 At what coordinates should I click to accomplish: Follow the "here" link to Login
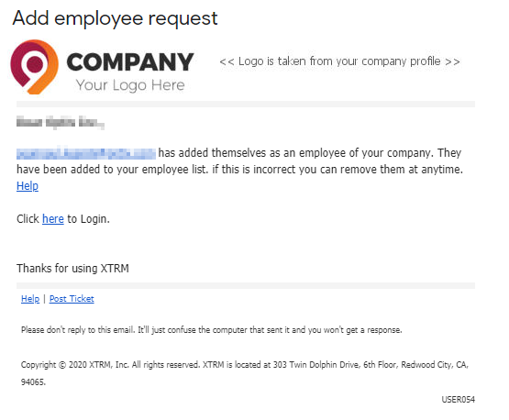click(x=53, y=219)
